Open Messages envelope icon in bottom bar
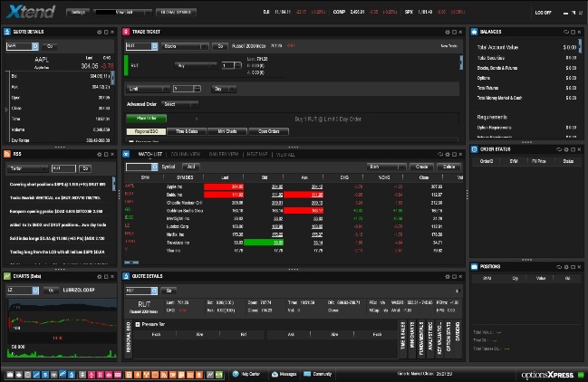The height and width of the screenshot is (382, 588). [275, 374]
